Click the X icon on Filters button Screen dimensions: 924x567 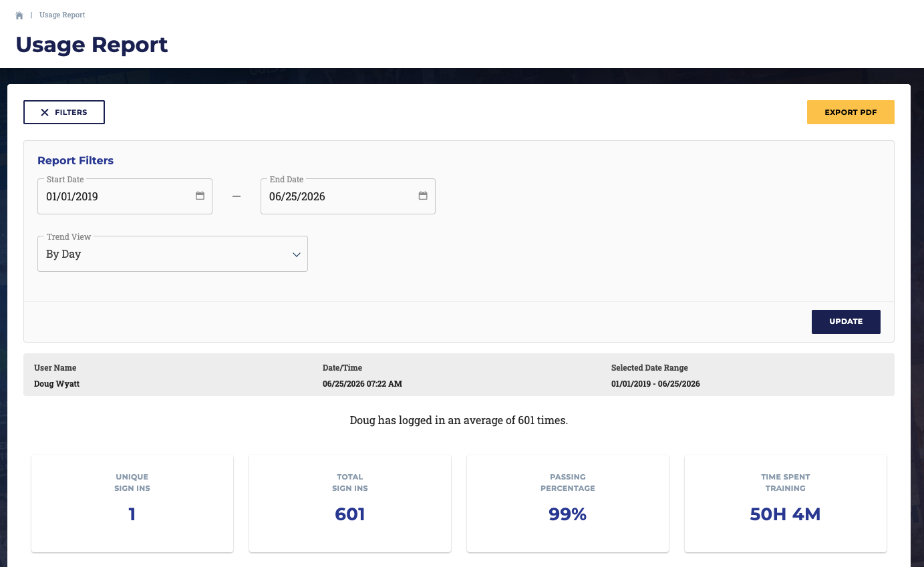pyautogui.click(x=45, y=112)
